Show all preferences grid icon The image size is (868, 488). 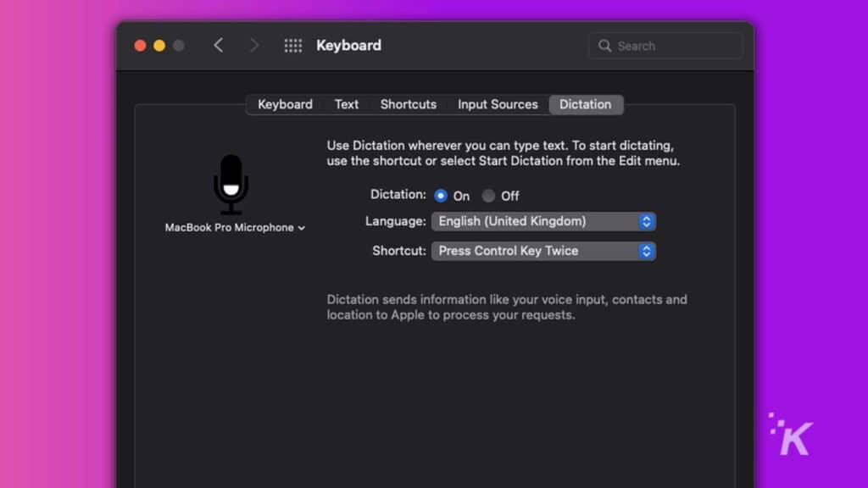pyautogui.click(x=292, y=46)
